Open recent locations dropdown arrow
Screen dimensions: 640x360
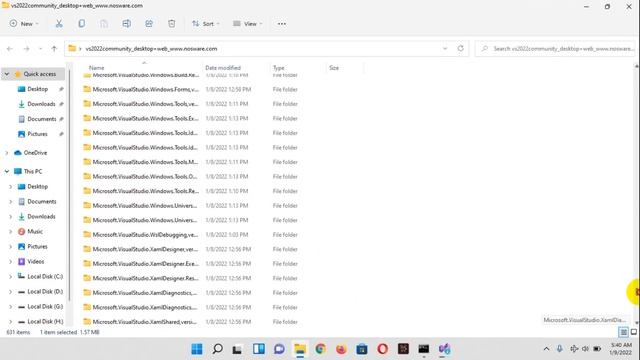point(40,49)
